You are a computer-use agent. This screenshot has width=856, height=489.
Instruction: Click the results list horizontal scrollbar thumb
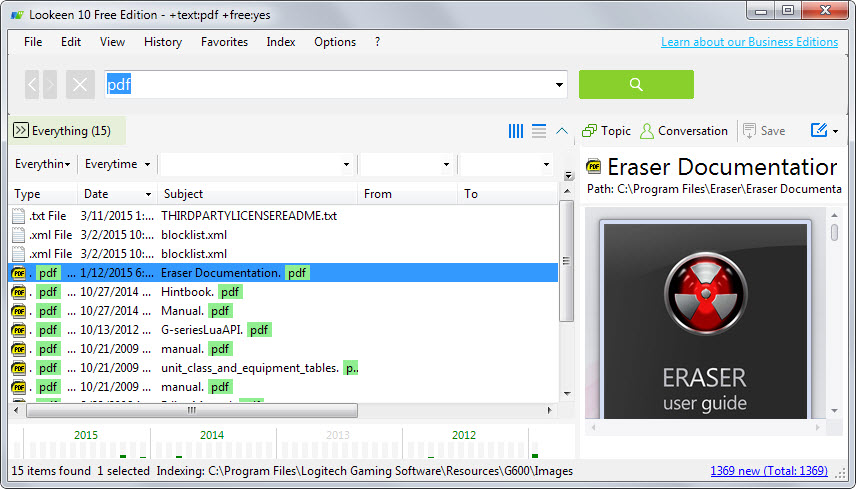coord(192,410)
